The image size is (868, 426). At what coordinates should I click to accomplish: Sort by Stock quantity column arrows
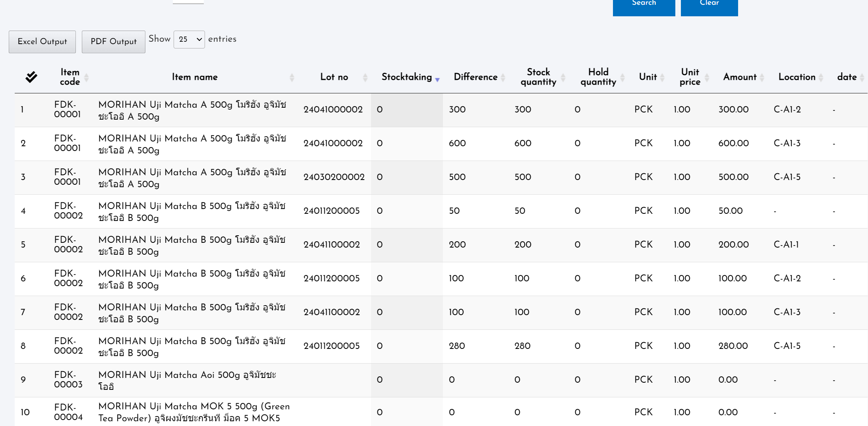[563, 77]
